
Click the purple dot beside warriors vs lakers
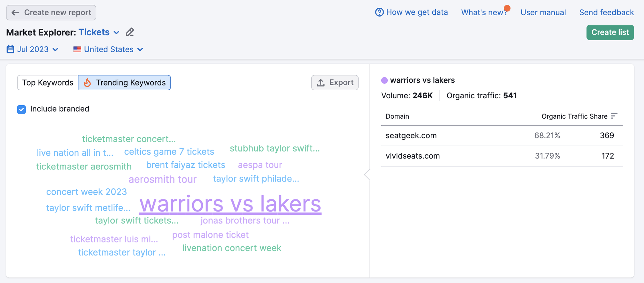pyautogui.click(x=384, y=80)
